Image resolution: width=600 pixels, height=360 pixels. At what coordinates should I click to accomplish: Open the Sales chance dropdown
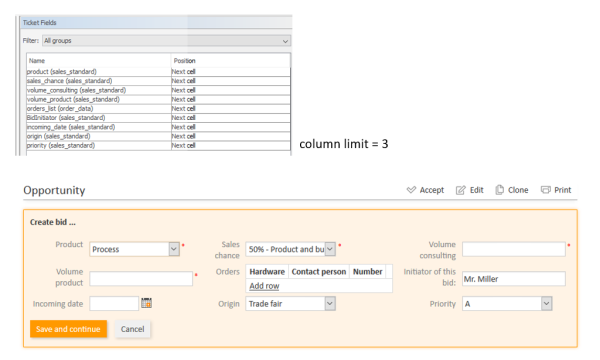click(330, 249)
